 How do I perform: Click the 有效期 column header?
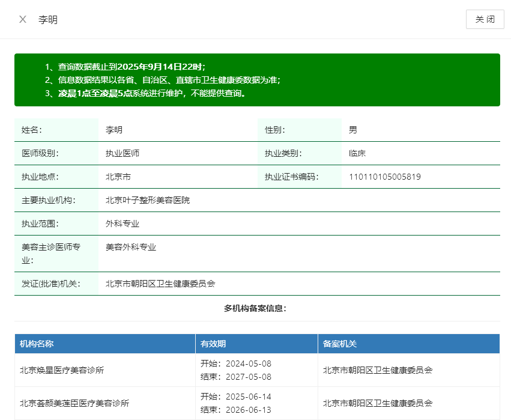tap(213, 344)
